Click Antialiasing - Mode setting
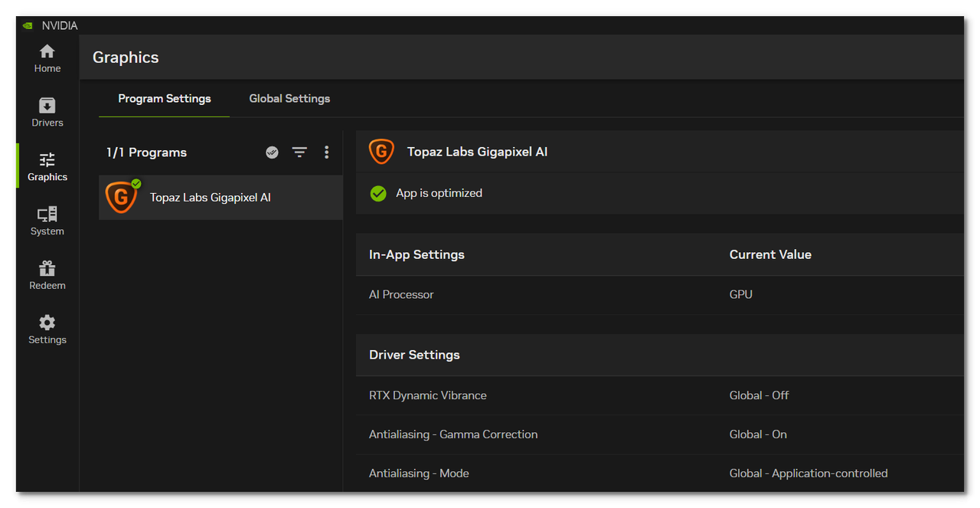 (x=419, y=474)
